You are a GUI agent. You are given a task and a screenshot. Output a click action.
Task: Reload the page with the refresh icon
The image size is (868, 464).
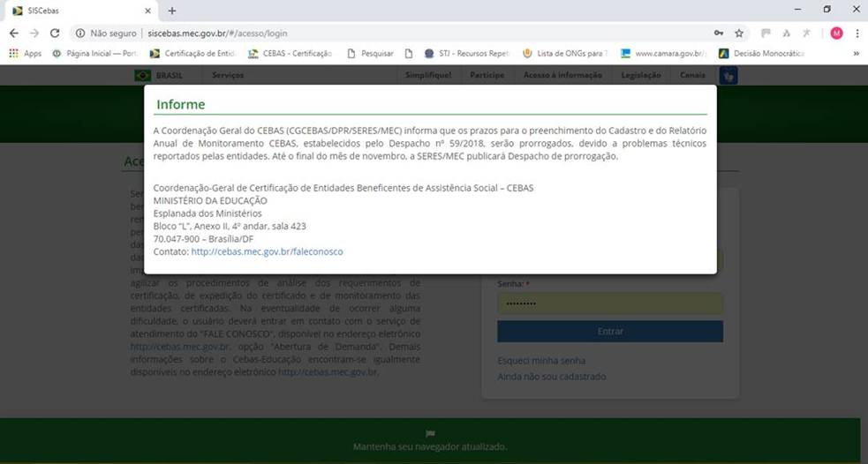coord(55,34)
